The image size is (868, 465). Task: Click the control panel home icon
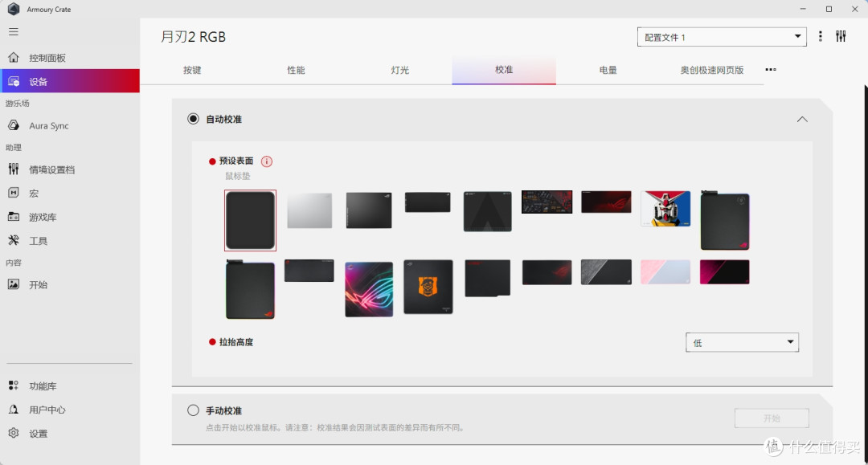click(x=14, y=58)
